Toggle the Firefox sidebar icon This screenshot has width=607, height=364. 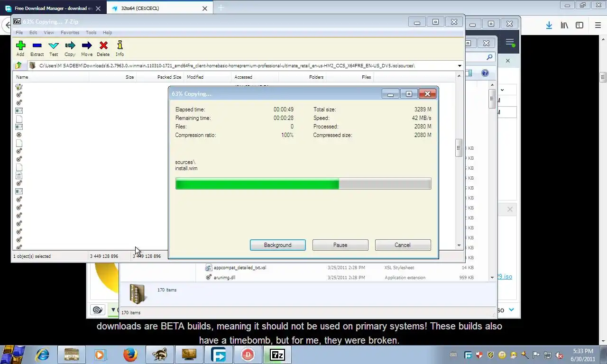[579, 26]
